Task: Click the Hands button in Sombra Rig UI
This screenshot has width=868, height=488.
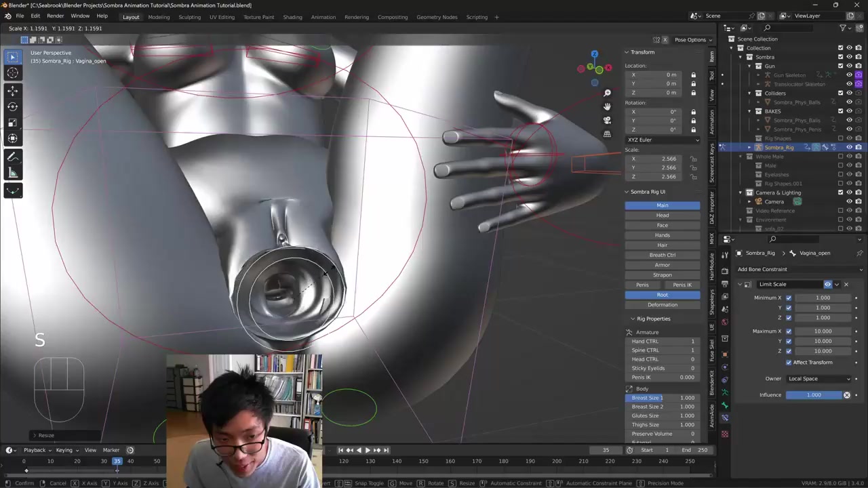Action: [x=662, y=235]
